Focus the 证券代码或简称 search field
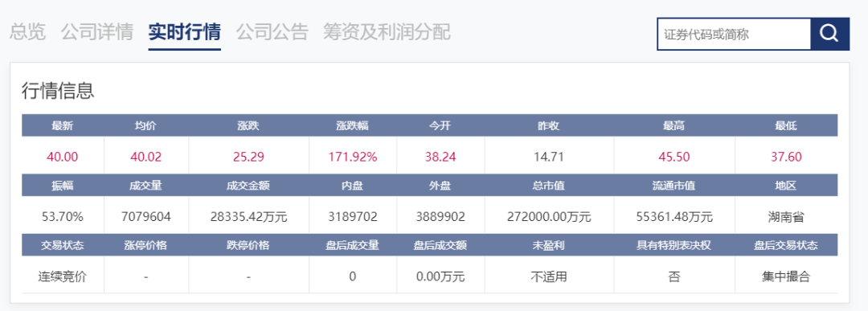 pos(734,35)
